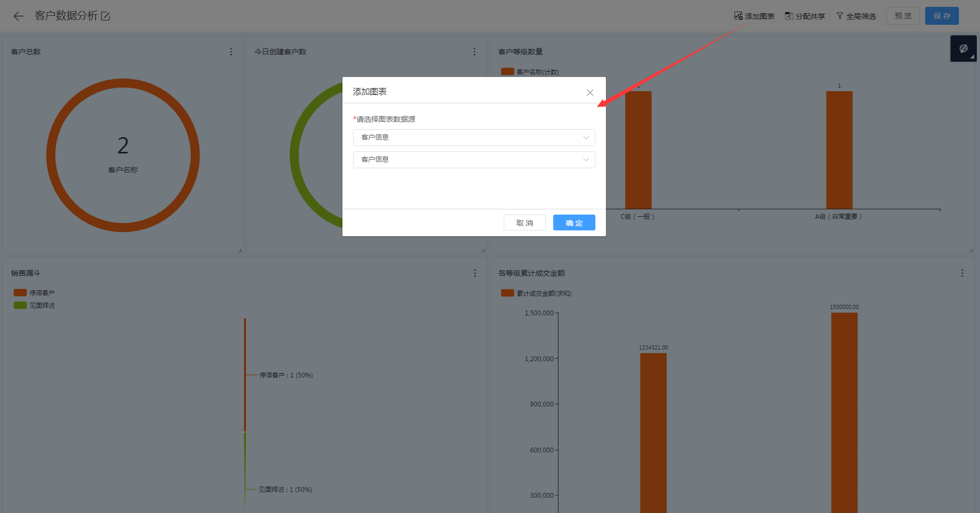Click 添加图表 in the top toolbar
Screen dimensions: 980x513
pos(754,16)
